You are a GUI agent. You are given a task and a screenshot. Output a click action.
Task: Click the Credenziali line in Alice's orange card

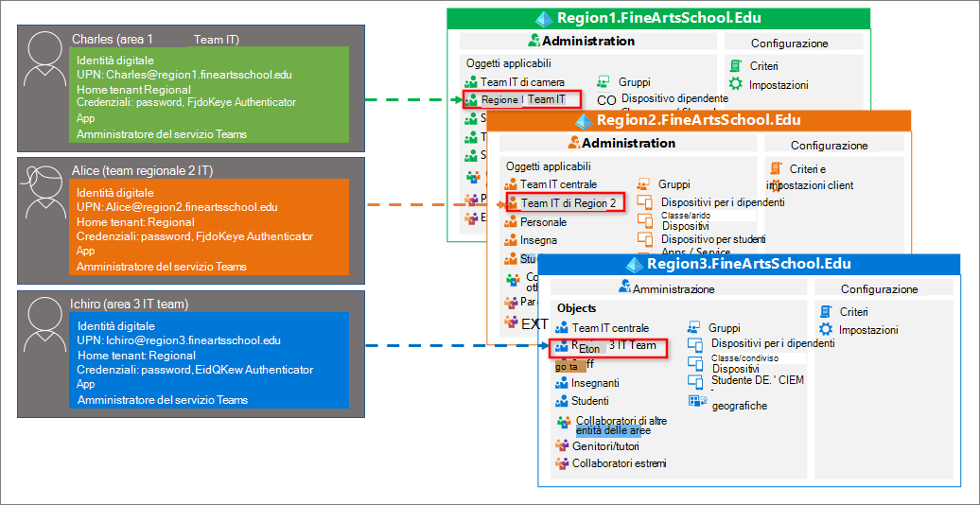pos(194,236)
